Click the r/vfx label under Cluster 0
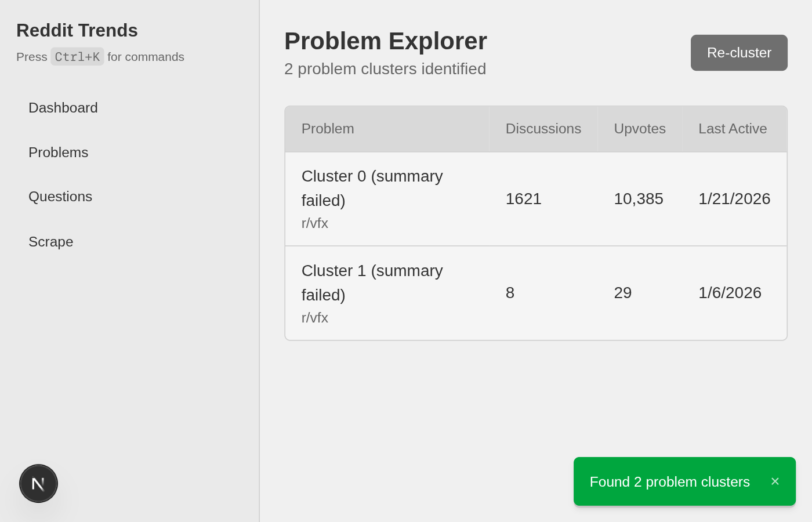This screenshot has width=812, height=522. point(315,223)
